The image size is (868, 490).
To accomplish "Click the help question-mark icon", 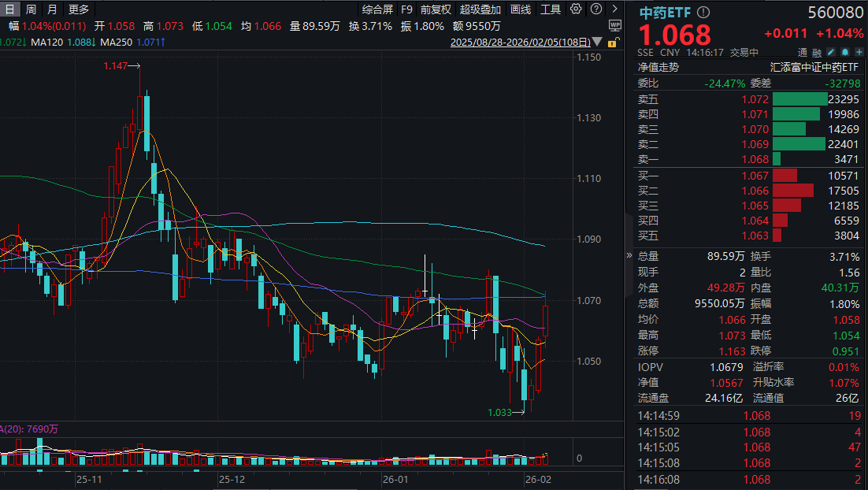I will point(596,9).
